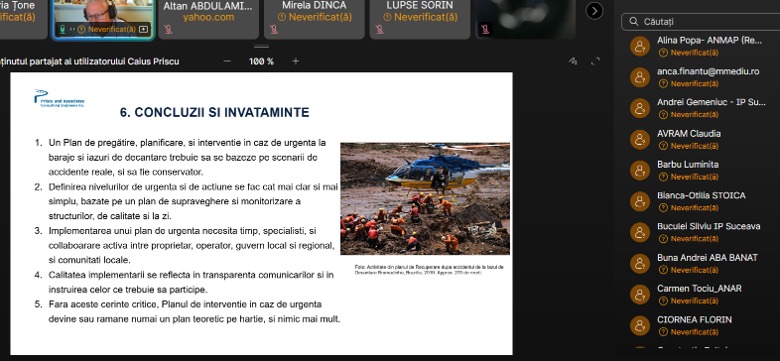Select Barbu Luminita participant name

pos(687,165)
